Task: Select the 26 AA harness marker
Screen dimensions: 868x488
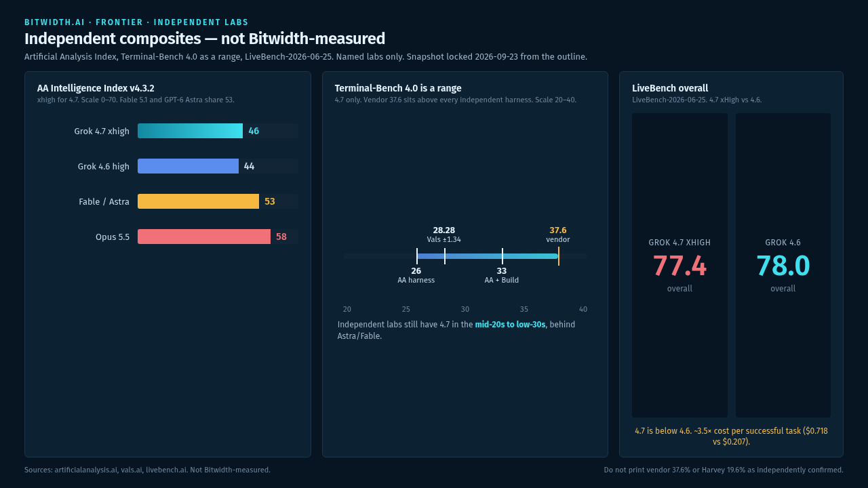Action: pos(417,256)
